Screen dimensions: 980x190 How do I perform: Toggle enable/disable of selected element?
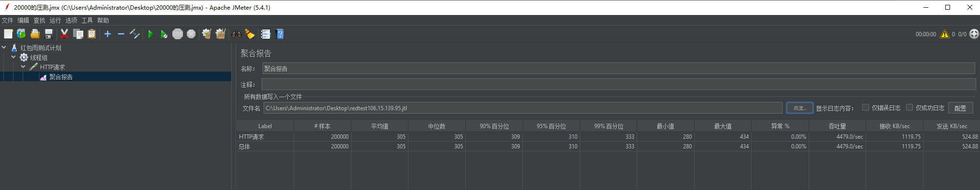tap(135, 34)
